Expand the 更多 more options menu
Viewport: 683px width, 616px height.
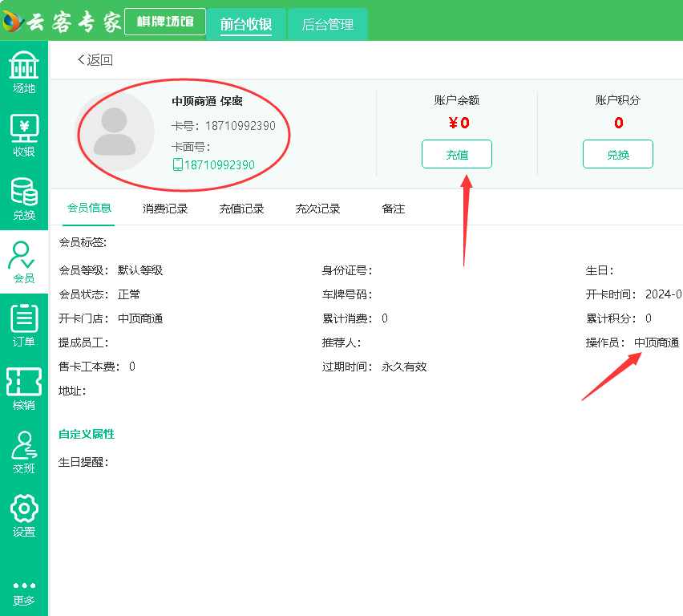24,593
